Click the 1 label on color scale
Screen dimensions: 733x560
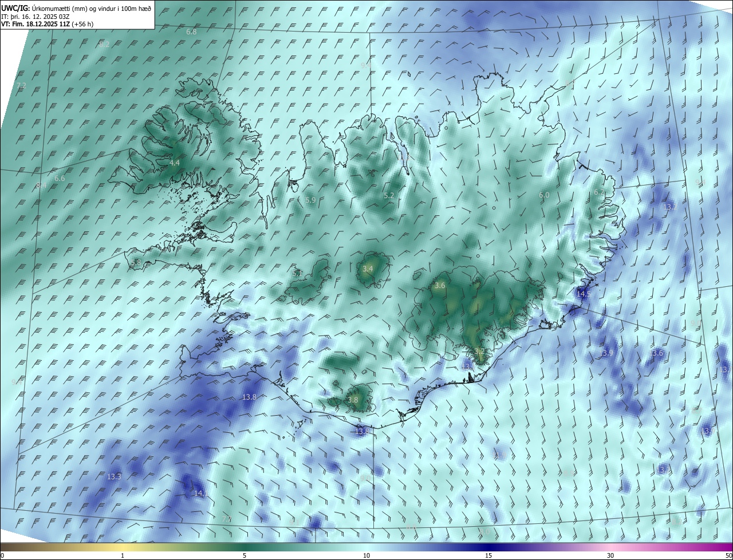(x=123, y=555)
